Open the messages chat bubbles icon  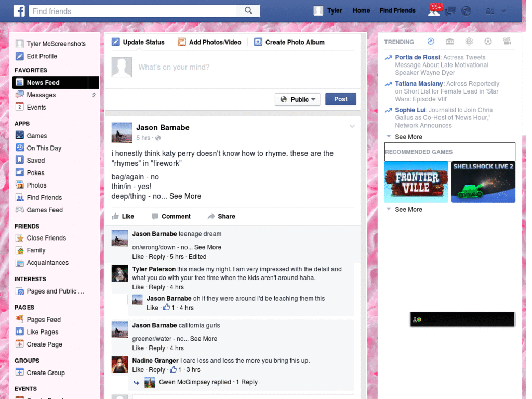click(450, 11)
